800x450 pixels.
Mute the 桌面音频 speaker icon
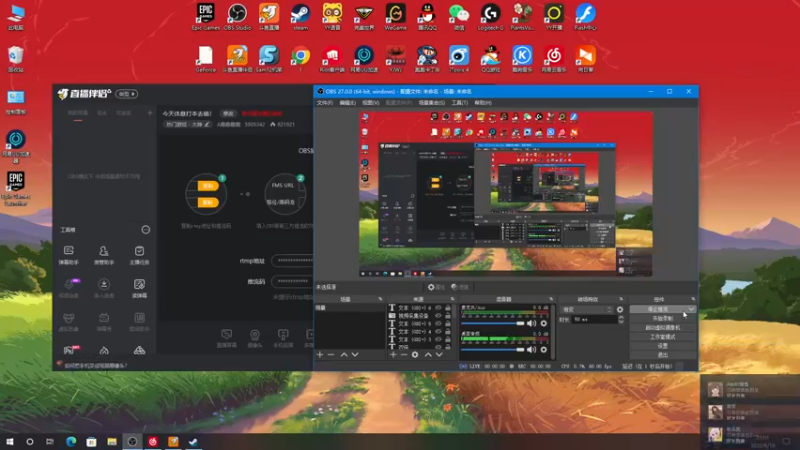point(532,349)
